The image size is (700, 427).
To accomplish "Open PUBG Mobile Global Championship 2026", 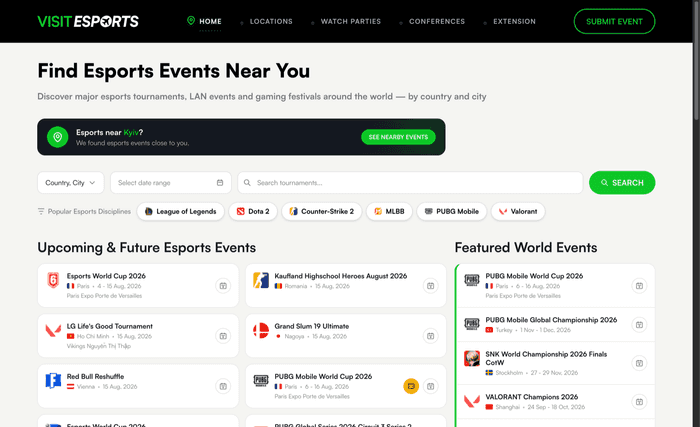I will tap(551, 320).
